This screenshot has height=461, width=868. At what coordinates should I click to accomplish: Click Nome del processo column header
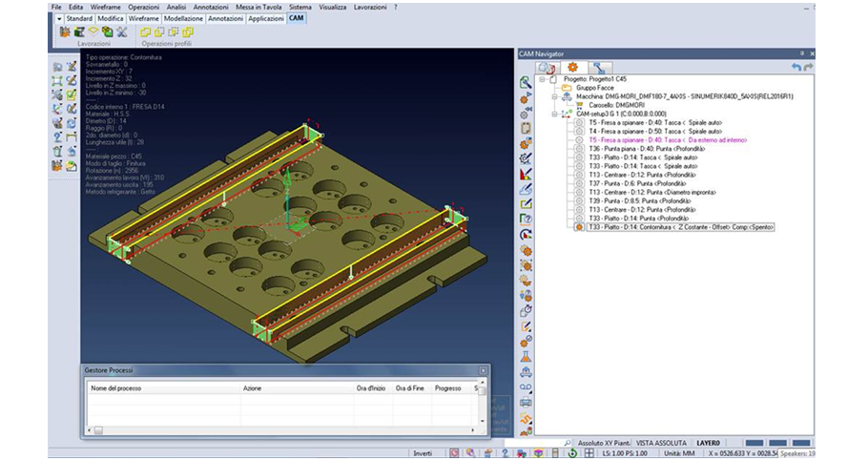[x=115, y=388]
